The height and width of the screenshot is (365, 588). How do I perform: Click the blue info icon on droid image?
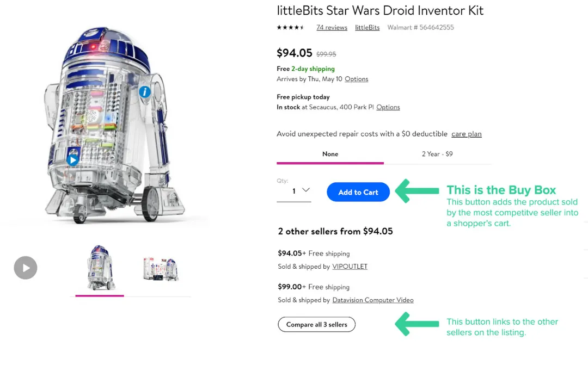[145, 92]
